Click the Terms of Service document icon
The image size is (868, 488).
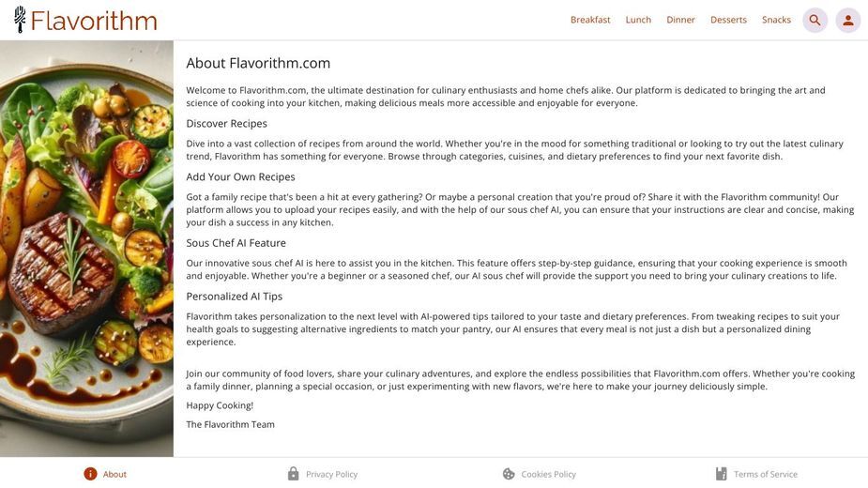point(721,474)
